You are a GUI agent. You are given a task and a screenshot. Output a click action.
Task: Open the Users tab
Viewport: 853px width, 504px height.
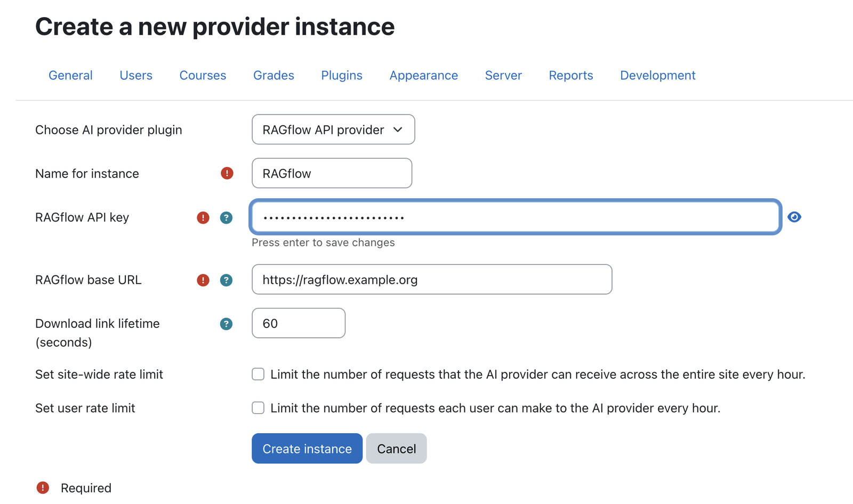click(x=136, y=75)
